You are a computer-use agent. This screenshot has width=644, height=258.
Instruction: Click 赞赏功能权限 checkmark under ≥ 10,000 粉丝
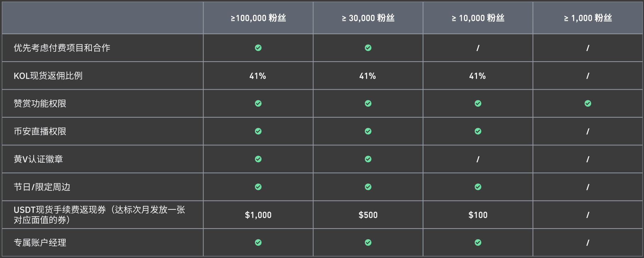[478, 103]
